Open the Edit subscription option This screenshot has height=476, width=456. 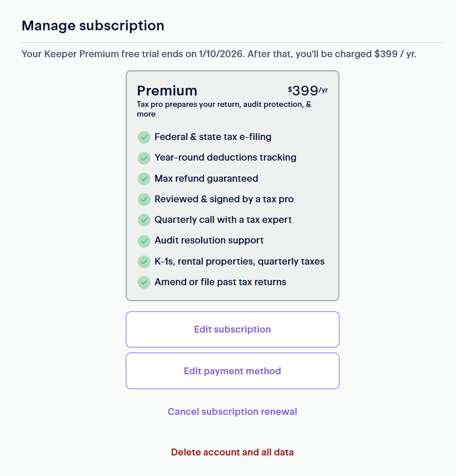(232, 329)
